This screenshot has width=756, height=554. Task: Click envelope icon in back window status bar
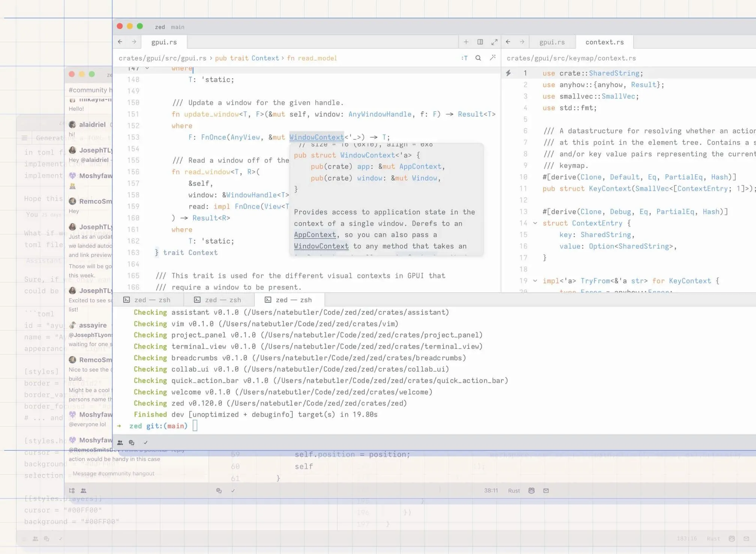(x=746, y=539)
